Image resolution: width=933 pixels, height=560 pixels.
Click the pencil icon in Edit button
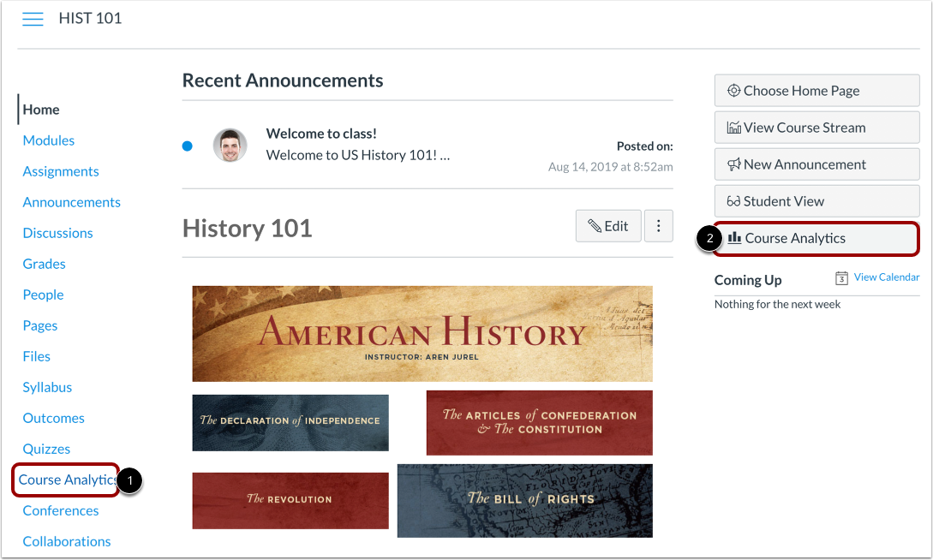[x=595, y=226]
